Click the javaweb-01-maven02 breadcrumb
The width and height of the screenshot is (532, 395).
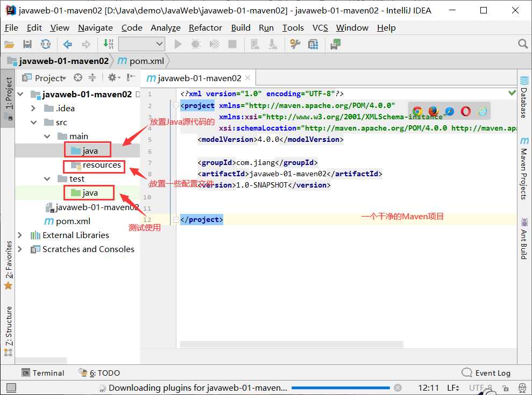coord(58,61)
